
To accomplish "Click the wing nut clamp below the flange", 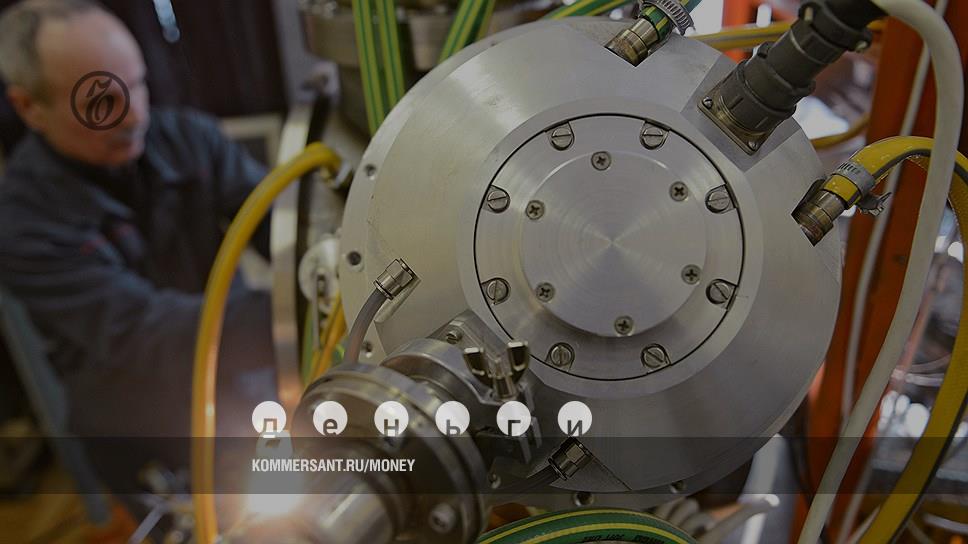I will click(x=497, y=365).
